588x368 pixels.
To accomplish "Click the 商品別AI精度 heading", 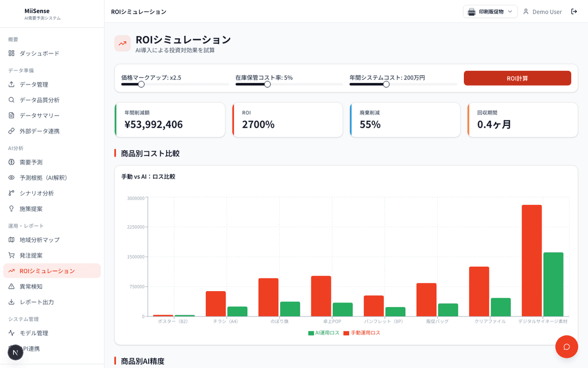I will pyautogui.click(x=143, y=361).
